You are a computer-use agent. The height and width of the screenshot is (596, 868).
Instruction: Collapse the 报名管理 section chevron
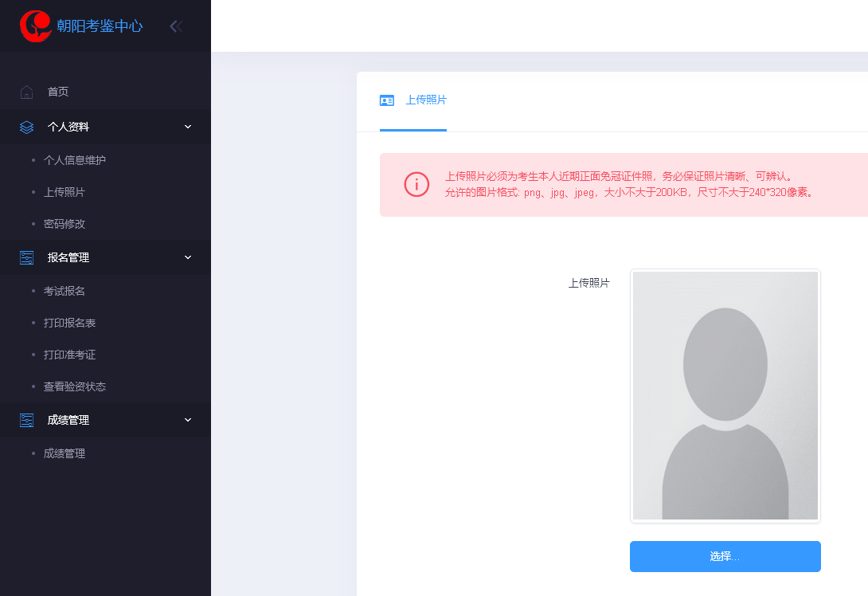pyautogui.click(x=188, y=257)
